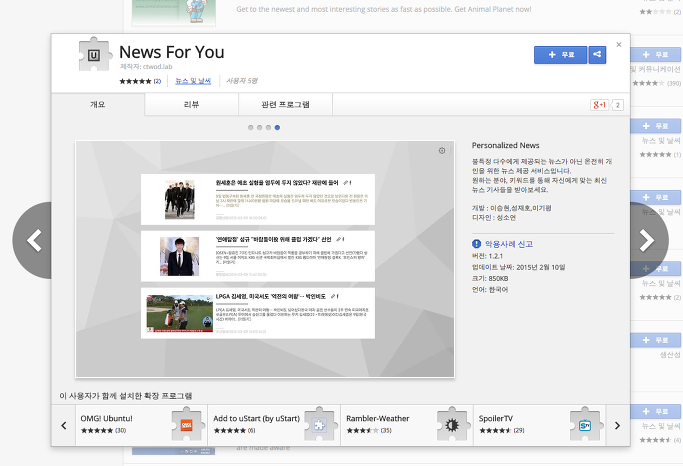683x466 pixels.
Task: Close the extension detail dialog
Action: point(619,44)
